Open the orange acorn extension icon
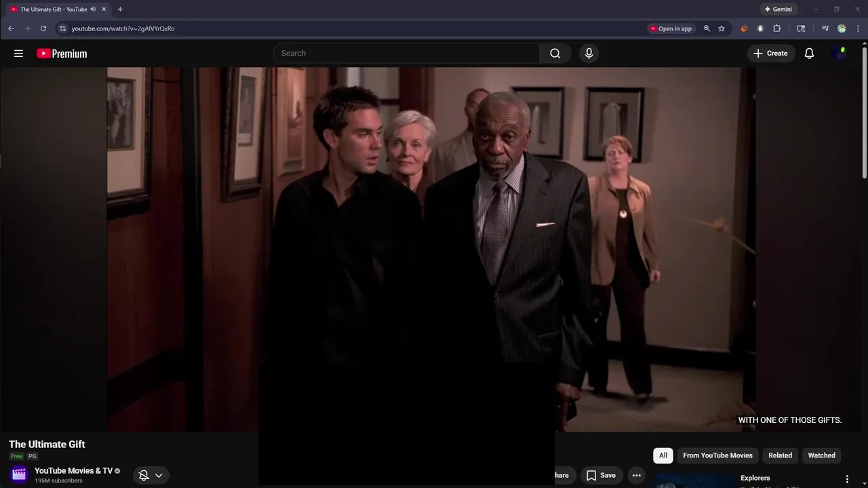 point(744,28)
